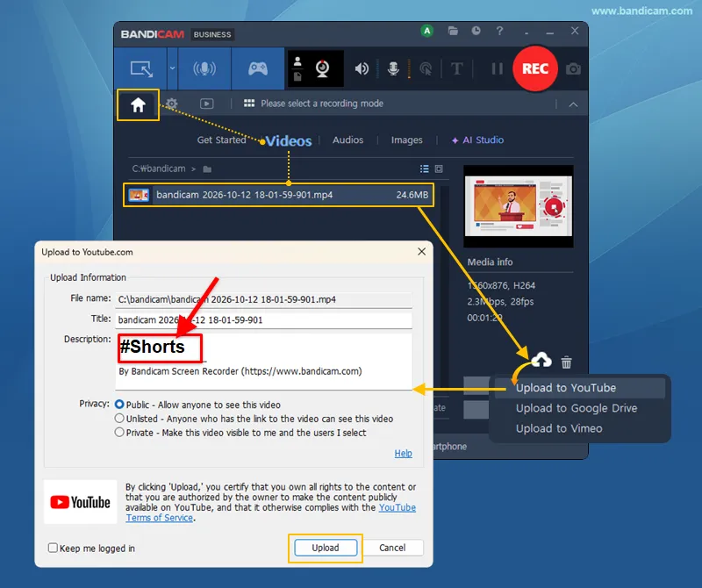This screenshot has height=588, width=702.
Task: Open the output folder icon in the title bar
Action: [453, 31]
